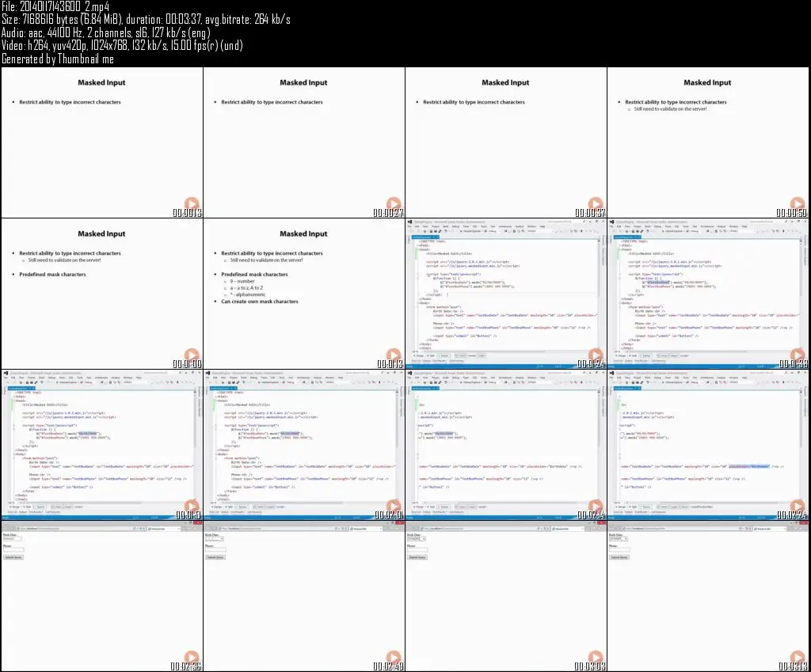Click the Audio aac info line
The image size is (811, 672).
pyautogui.click(x=105, y=32)
